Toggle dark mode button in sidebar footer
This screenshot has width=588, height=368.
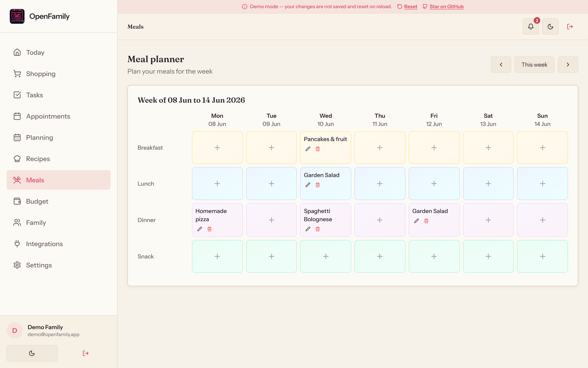(32, 353)
